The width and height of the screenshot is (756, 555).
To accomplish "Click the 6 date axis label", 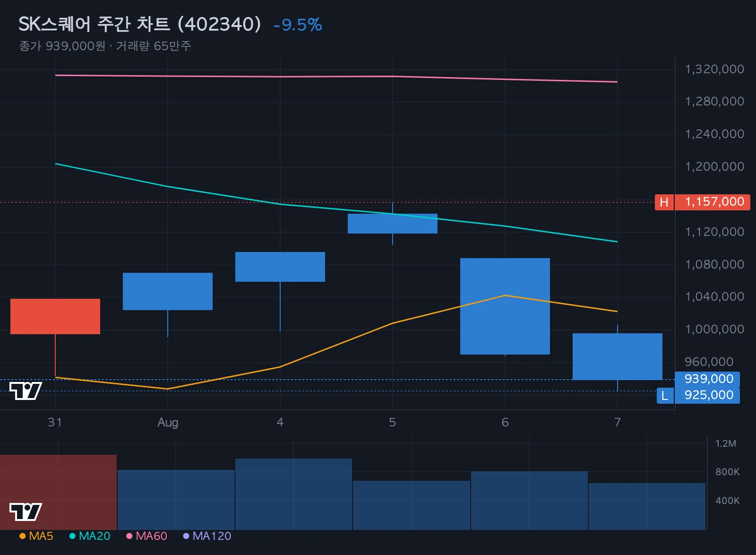I will click(x=505, y=422).
